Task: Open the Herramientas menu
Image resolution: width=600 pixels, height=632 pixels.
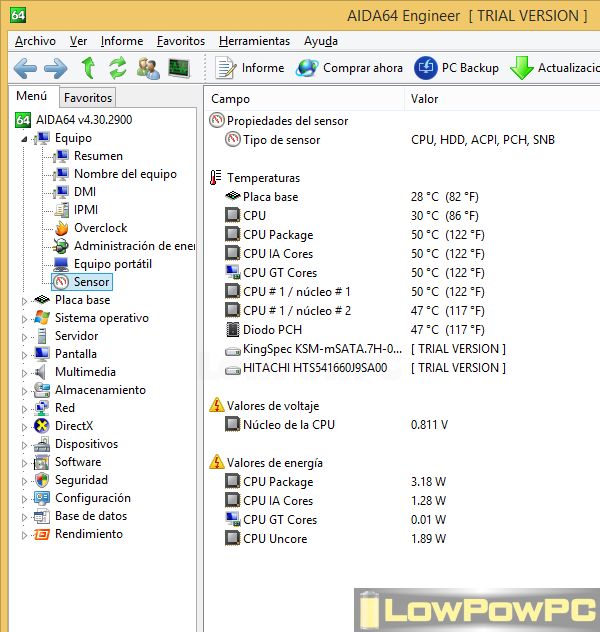Action: point(254,41)
